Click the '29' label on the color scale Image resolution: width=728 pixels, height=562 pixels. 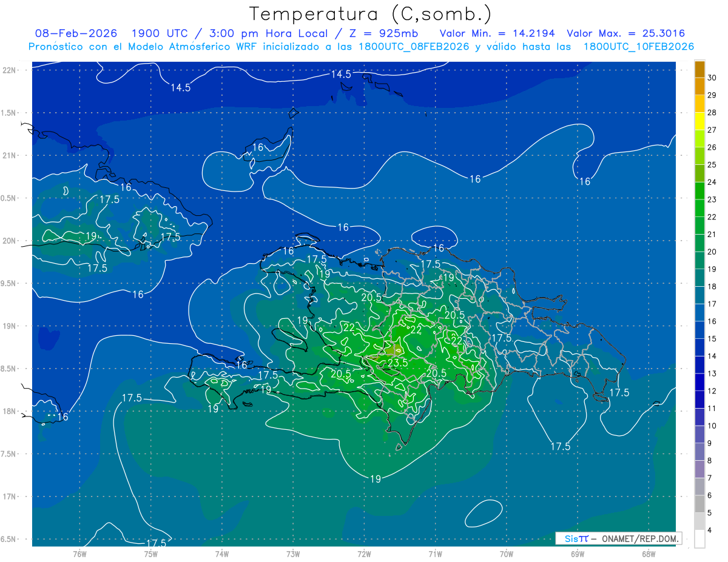tap(712, 95)
